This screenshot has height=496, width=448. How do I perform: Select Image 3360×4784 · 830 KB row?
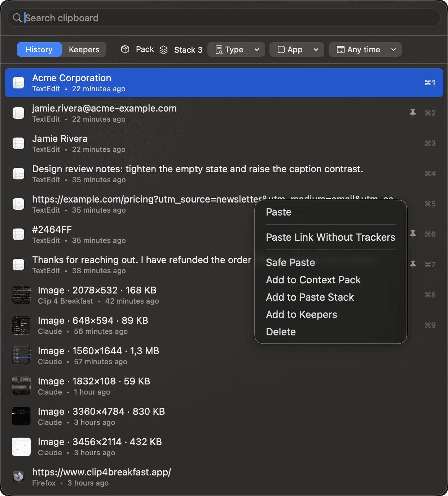tap(224, 416)
